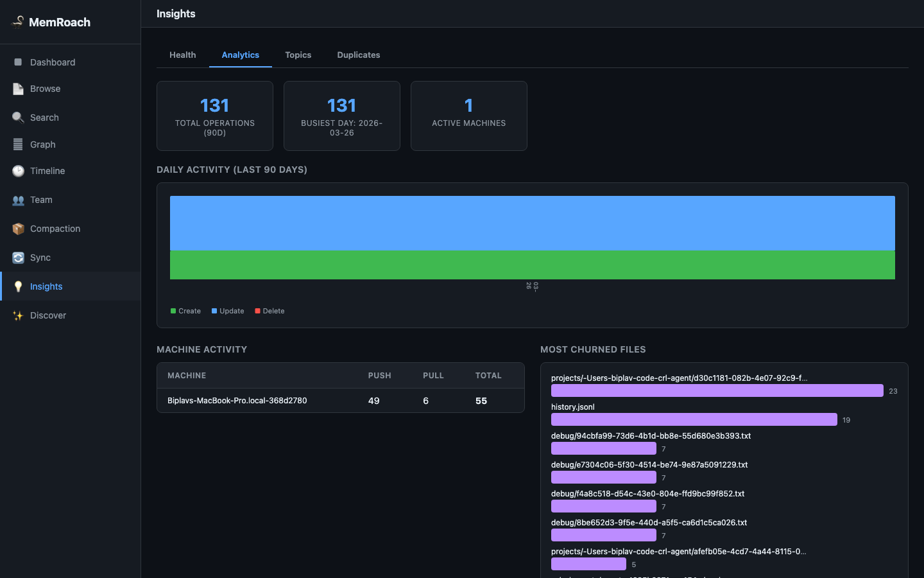924x578 pixels.
Task: Switch to the Health tab
Action: pos(183,55)
